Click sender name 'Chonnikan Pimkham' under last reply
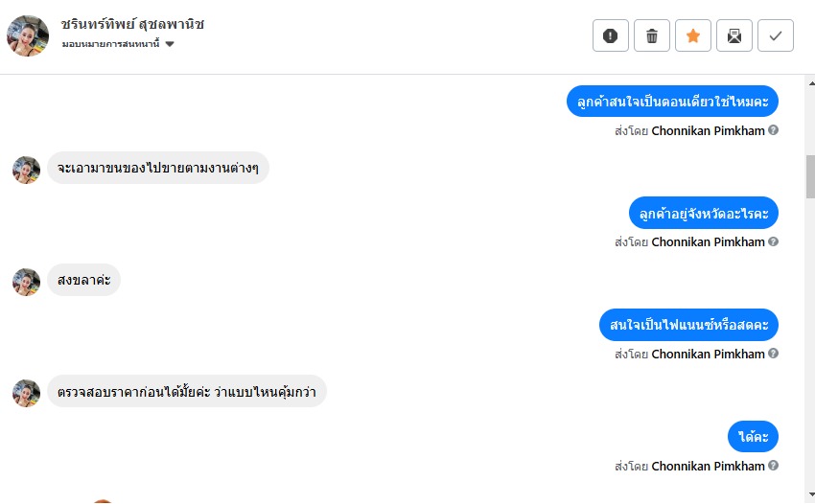Image resolution: width=815 pixels, height=504 pixels. [708, 467]
